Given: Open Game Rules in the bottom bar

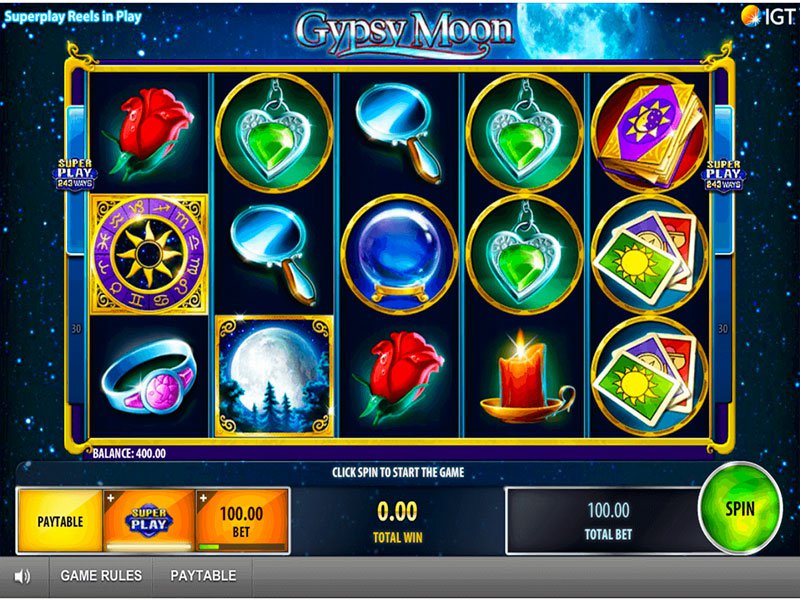Looking at the screenshot, I should [x=101, y=576].
